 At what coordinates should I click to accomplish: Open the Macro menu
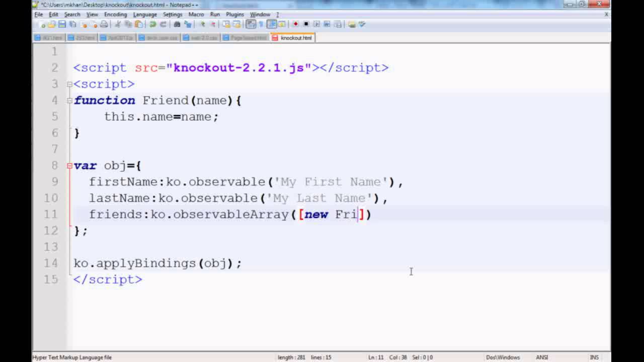pyautogui.click(x=196, y=15)
